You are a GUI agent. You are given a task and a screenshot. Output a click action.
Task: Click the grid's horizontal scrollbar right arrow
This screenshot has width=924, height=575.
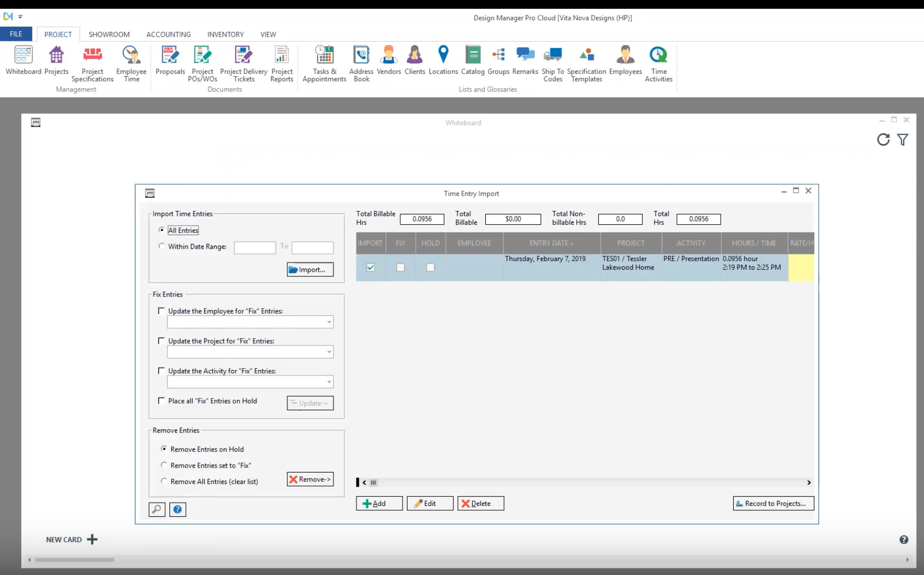pyautogui.click(x=808, y=482)
